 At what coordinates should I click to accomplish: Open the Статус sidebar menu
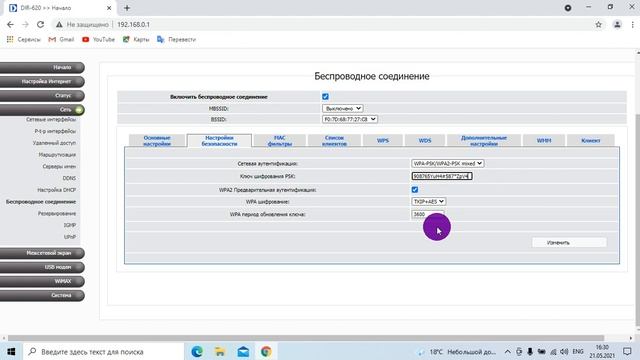point(42,96)
